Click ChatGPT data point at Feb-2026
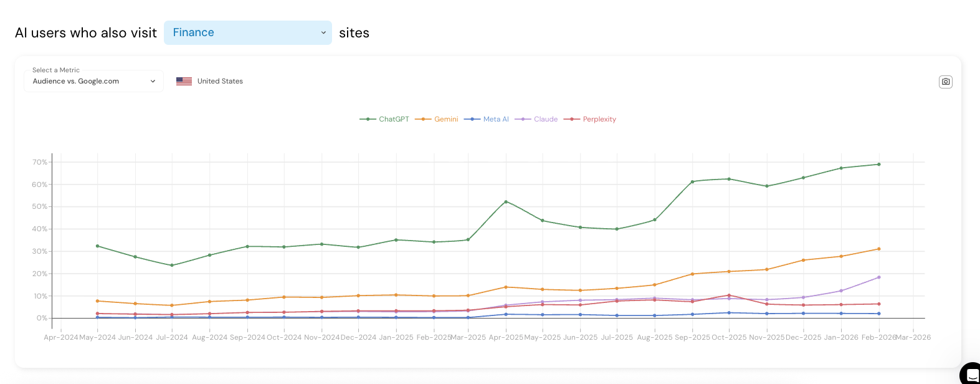Image resolution: width=980 pixels, height=384 pixels. (879, 165)
